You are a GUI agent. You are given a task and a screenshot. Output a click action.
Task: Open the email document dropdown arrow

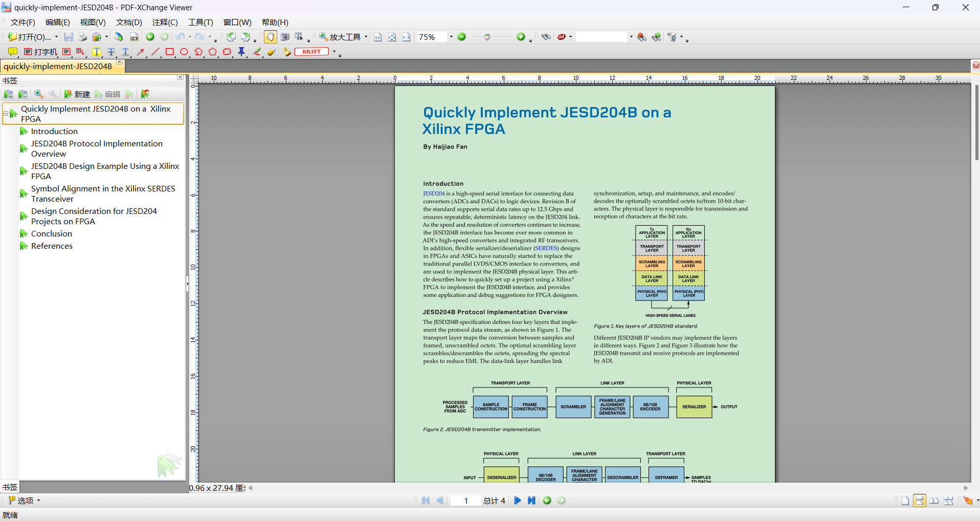(x=106, y=37)
